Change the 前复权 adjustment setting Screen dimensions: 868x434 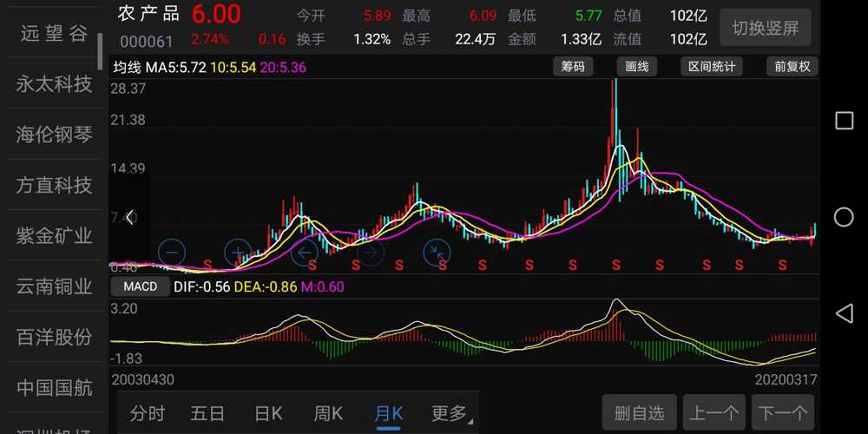coord(792,67)
